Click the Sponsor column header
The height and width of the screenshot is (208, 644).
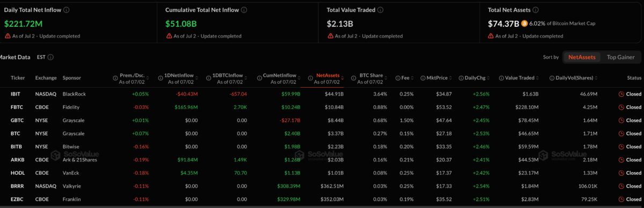click(72, 78)
